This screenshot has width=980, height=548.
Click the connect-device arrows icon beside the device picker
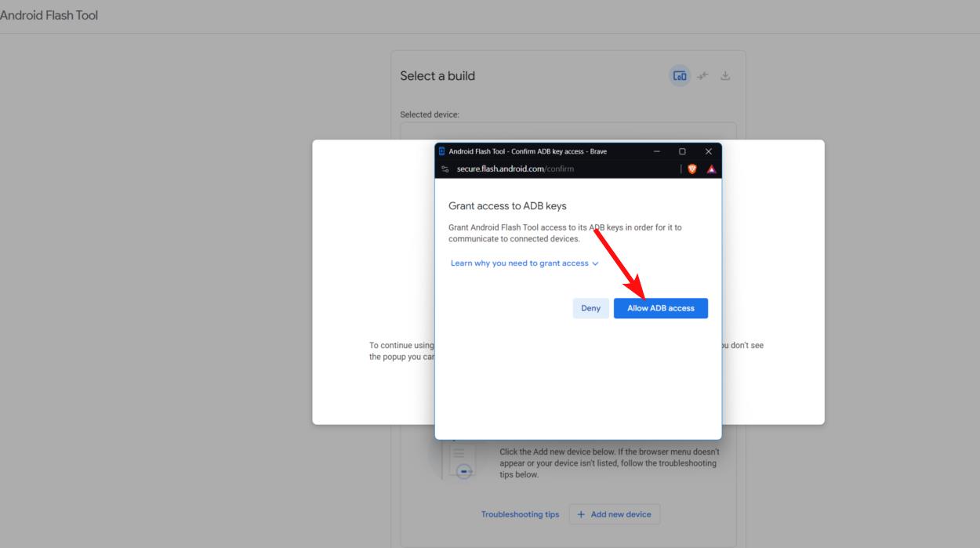pos(702,74)
